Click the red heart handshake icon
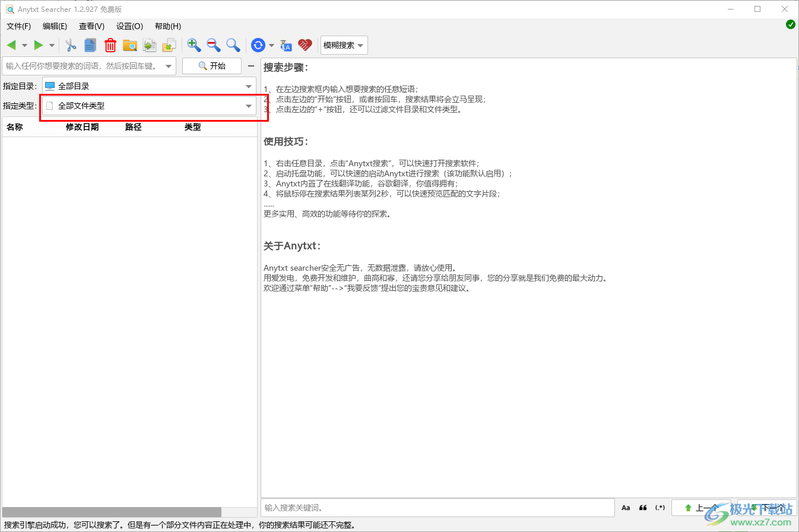Viewport: 799px width, 532px height. (305, 45)
